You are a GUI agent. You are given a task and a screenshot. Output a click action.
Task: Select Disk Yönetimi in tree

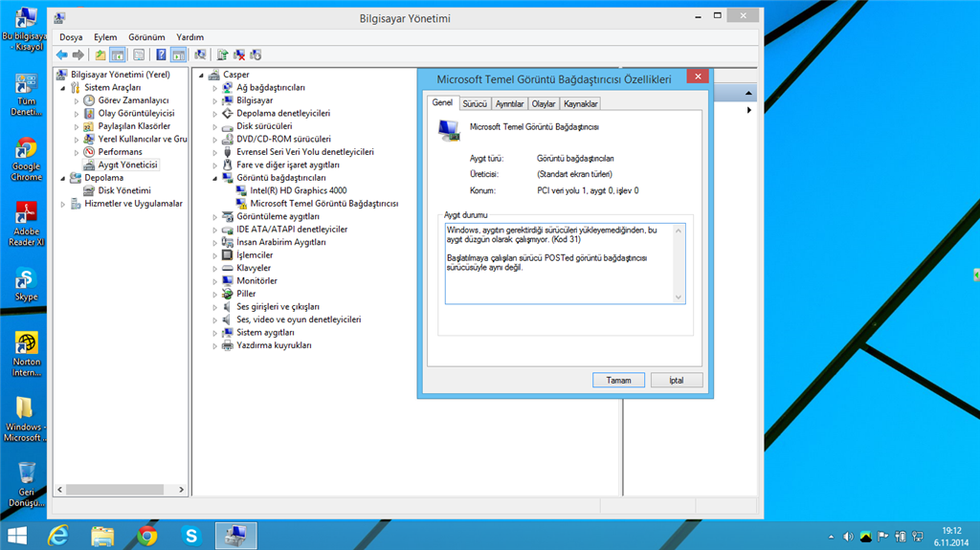pos(123,190)
